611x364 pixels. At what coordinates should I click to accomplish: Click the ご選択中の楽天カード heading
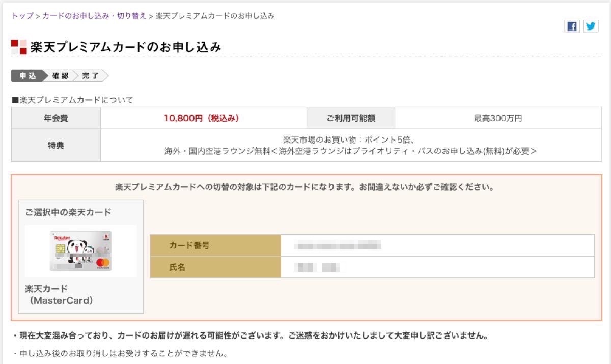(68, 212)
